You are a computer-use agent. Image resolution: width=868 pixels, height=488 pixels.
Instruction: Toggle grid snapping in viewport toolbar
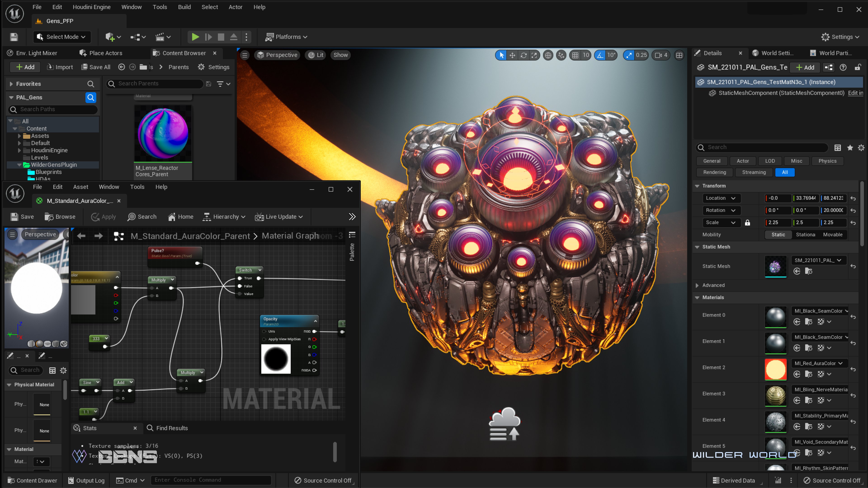[x=575, y=55]
